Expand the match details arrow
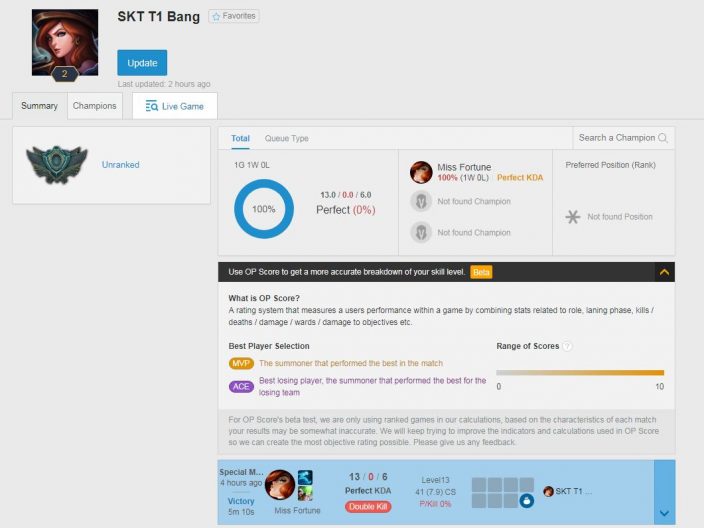The height and width of the screenshot is (528, 704). [665, 513]
